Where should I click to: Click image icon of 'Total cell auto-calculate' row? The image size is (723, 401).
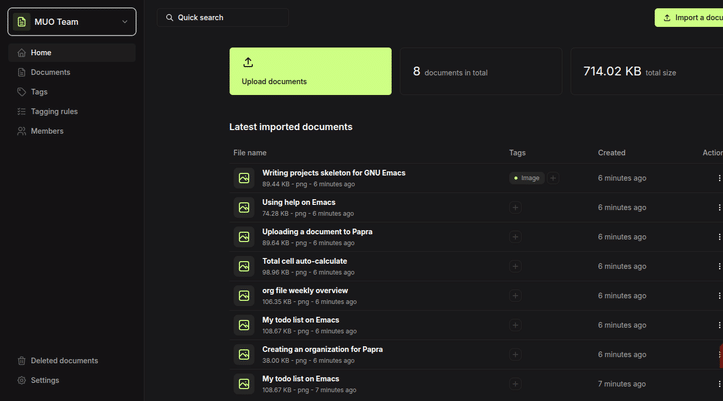pyautogui.click(x=244, y=266)
